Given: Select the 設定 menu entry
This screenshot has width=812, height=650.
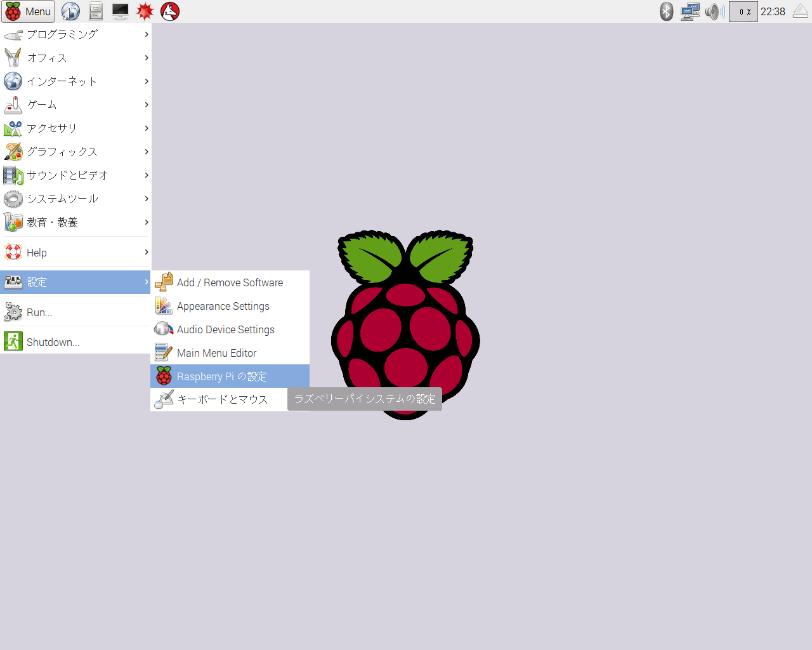Looking at the screenshot, I should coord(75,282).
